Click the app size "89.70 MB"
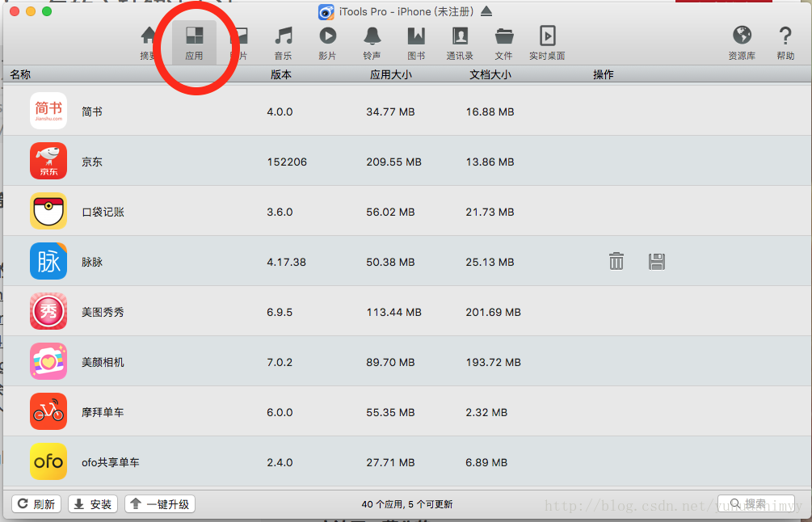The width and height of the screenshot is (812, 522). (390, 363)
